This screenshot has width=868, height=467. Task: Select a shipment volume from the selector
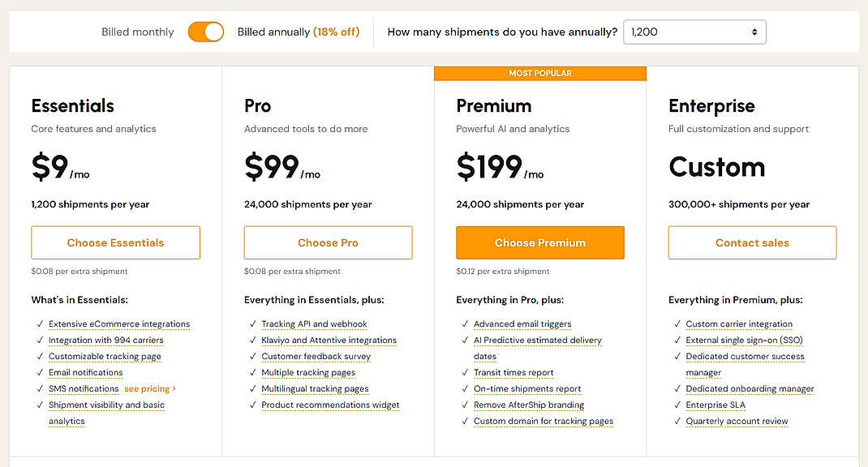(694, 32)
